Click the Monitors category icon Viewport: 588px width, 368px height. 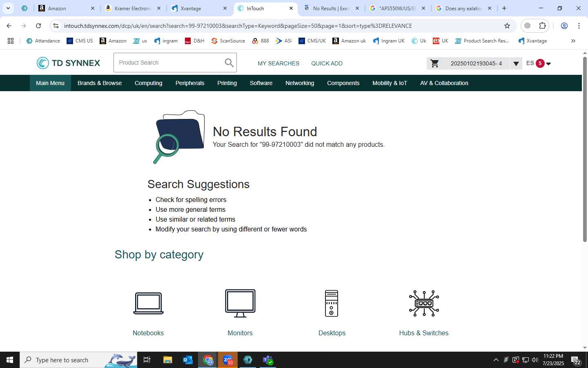click(240, 303)
